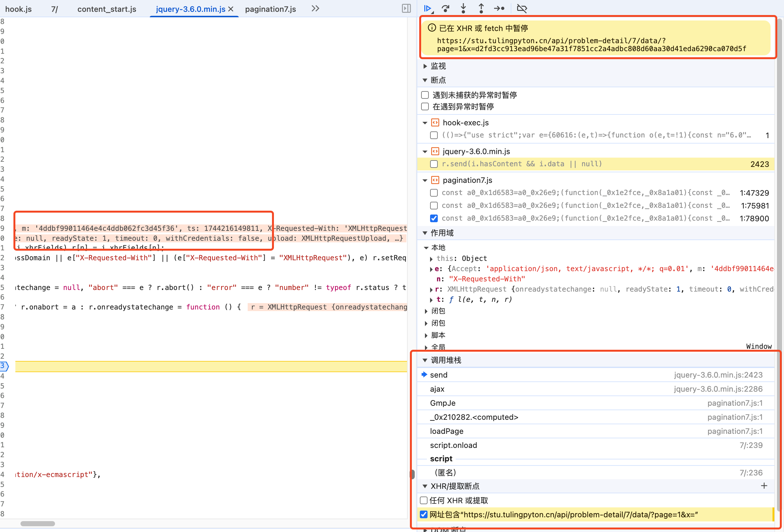Open the content_start.js tab
784x532 pixels.
[x=107, y=9]
